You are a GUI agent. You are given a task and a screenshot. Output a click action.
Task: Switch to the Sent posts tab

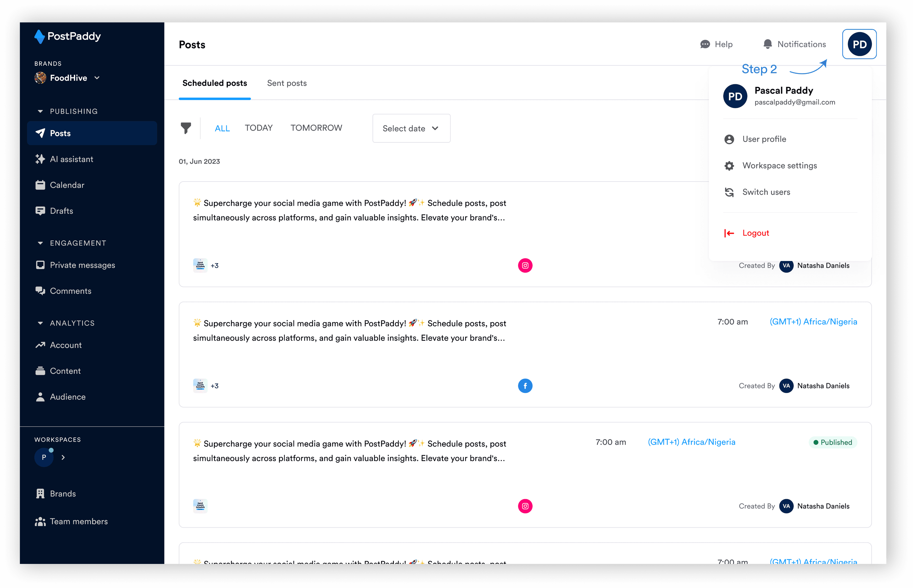(287, 83)
